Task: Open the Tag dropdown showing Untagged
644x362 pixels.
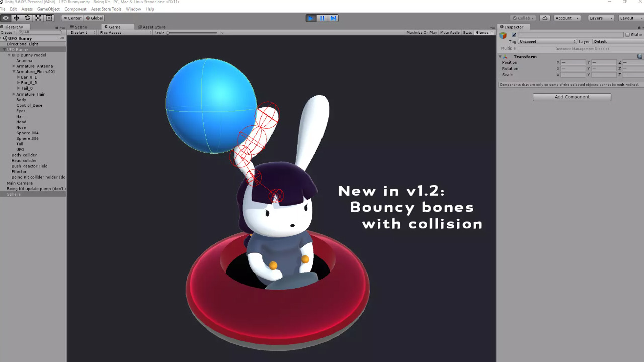Action: point(547,42)
